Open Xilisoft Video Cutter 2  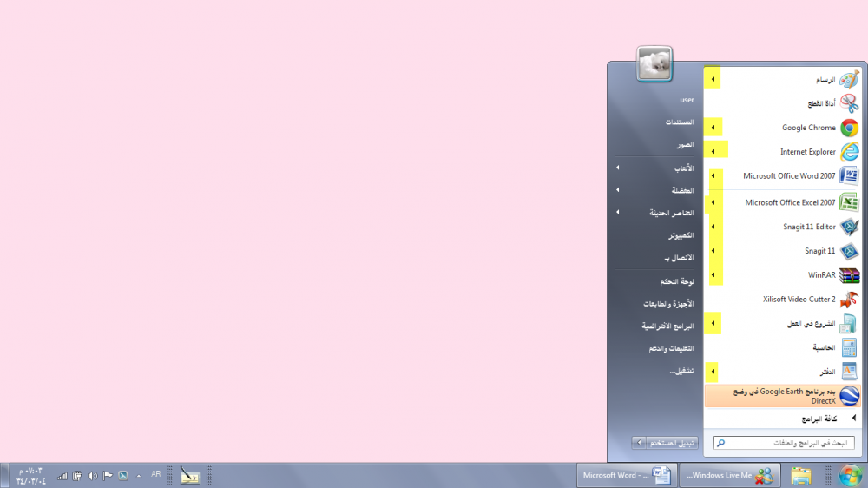[x=799, y=300]
